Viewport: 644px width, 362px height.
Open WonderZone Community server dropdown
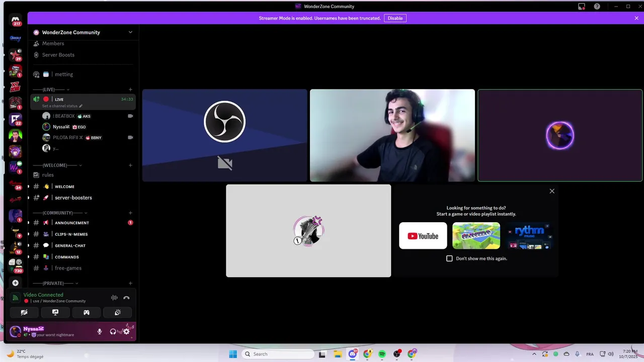tap(130, 32)
